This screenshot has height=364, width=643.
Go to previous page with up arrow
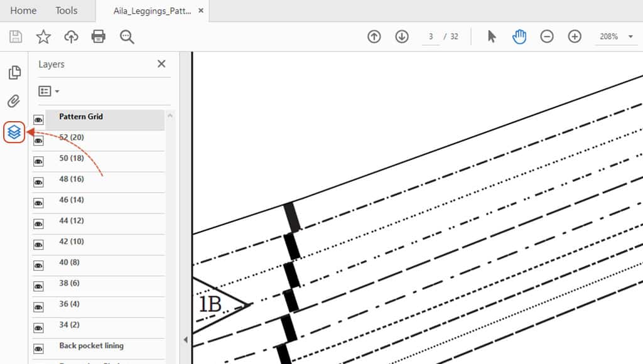tap(374, 37)
